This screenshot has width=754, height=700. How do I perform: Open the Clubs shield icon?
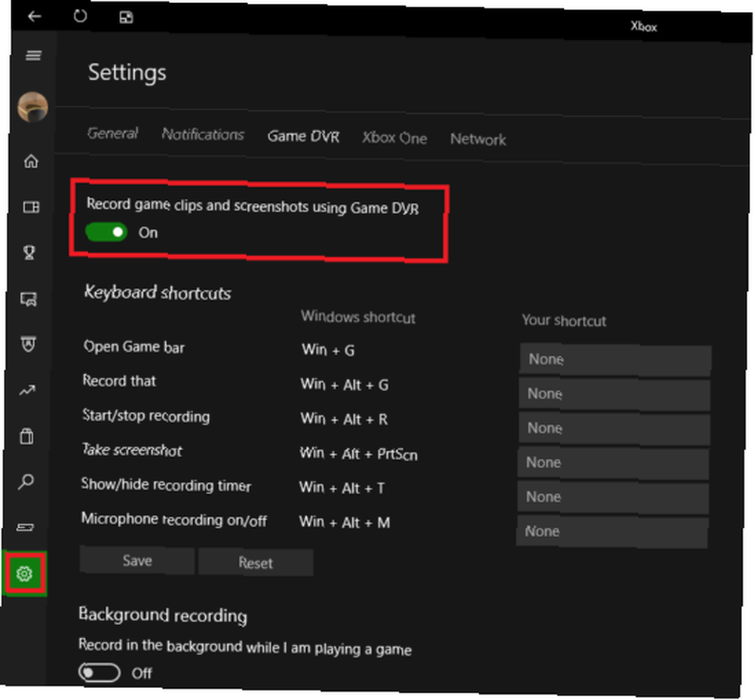[29, 344]
